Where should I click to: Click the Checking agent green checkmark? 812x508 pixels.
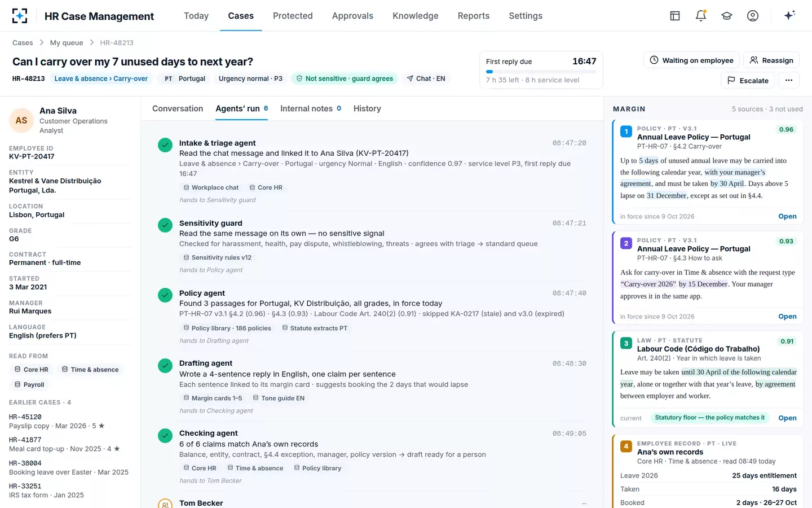tap(165, 435)
